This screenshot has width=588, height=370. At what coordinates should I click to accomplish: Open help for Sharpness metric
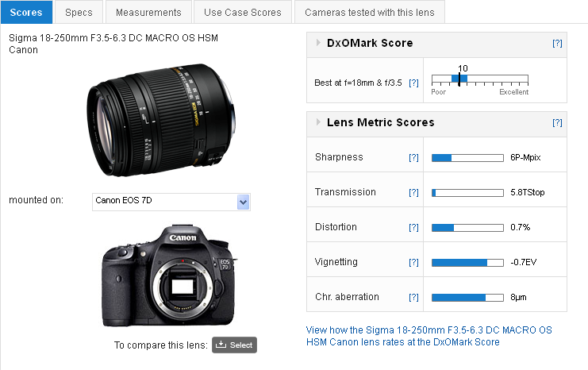[x=413, y=157]
